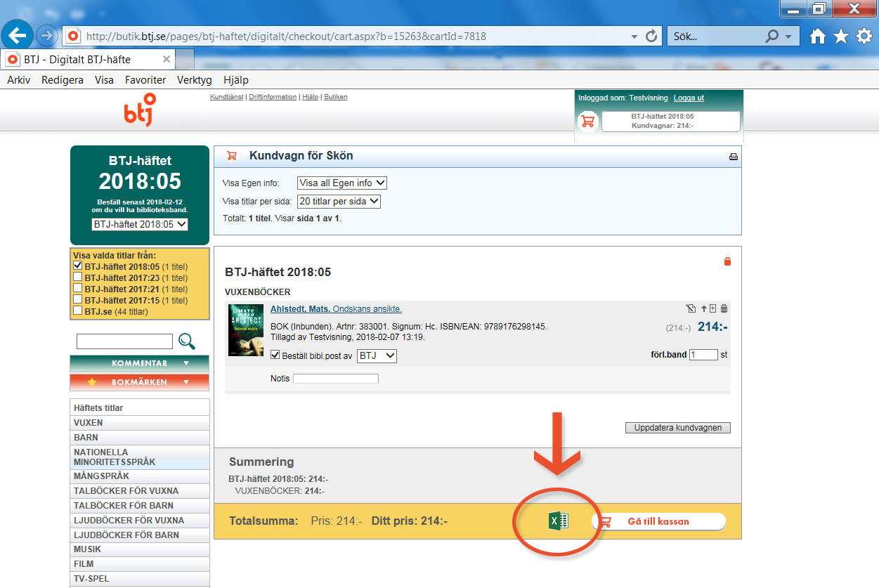879x588 pixels.
Task: Open the search provider dropdown arrow
Action: click(x=788, y=37)
